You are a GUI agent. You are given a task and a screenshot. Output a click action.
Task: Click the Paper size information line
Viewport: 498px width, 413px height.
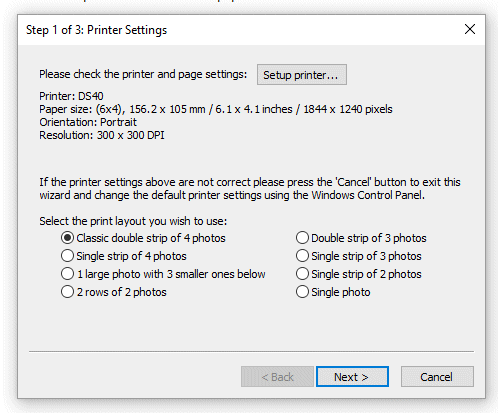pos(216,109)
